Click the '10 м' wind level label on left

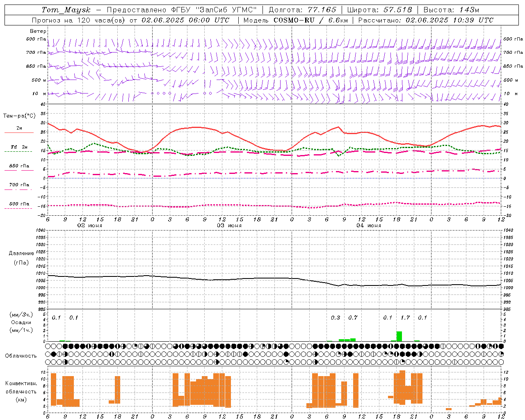(39, 94)
